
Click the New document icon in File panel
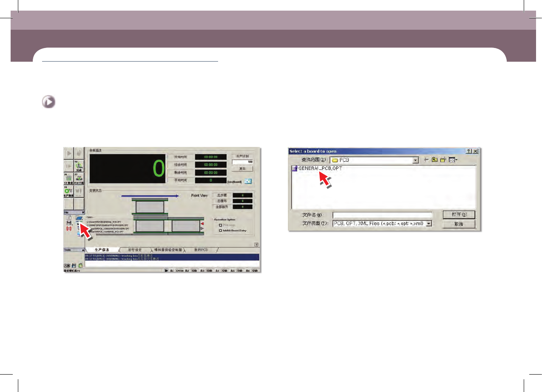(x=68, y=217)
